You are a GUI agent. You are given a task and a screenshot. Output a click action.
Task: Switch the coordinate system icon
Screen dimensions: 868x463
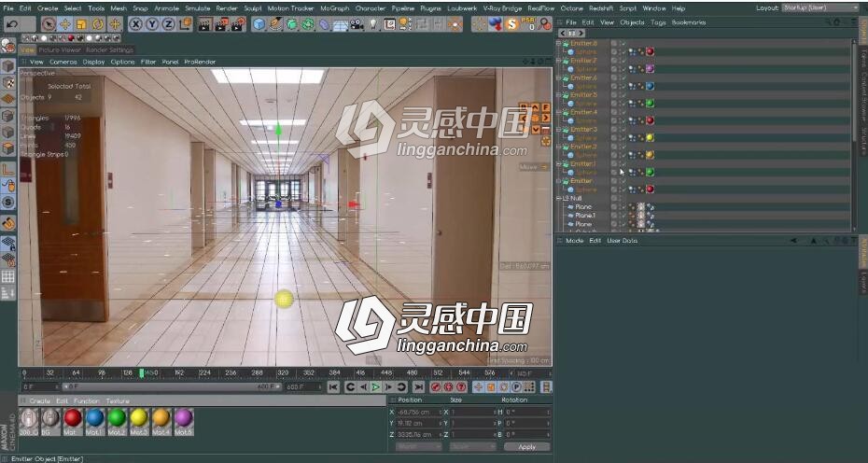tap(186, 24)
